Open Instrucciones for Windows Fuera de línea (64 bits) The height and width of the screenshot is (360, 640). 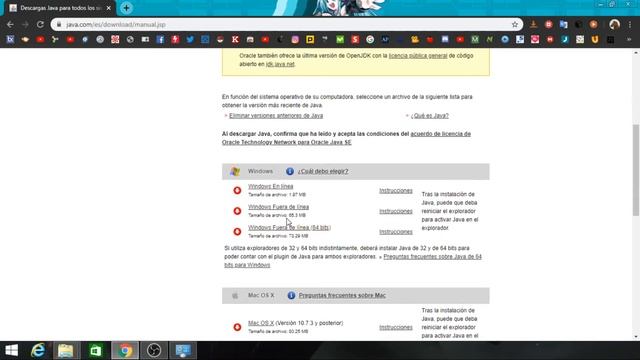(x=396, y=231)
